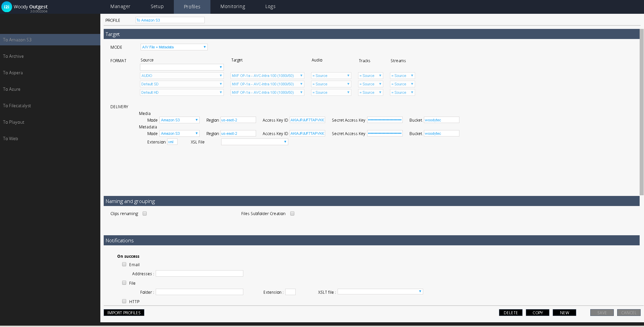Open the Target format dropdown in Default HD row
The image size is (644, 327).
click(x=267, y=92)
